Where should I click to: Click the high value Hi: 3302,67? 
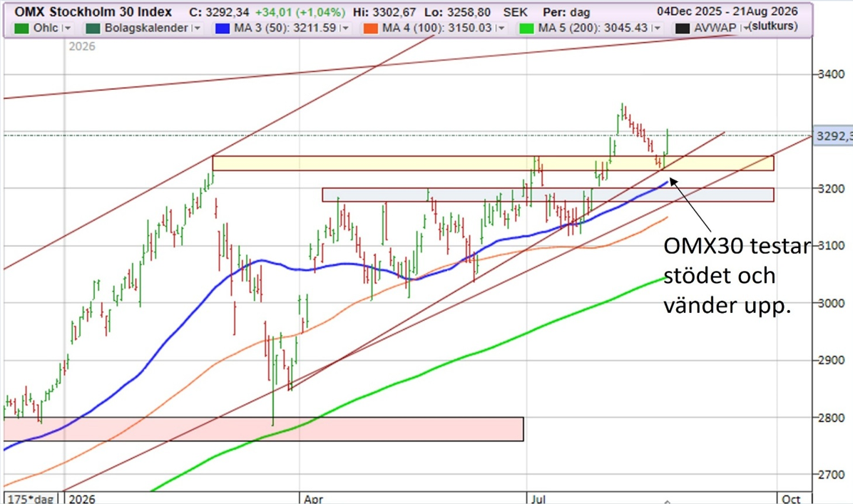384,12
